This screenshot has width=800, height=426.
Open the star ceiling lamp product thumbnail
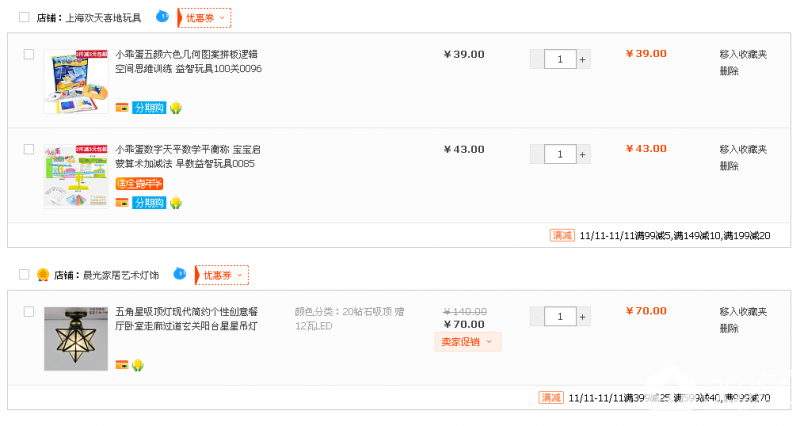[76, 338]
